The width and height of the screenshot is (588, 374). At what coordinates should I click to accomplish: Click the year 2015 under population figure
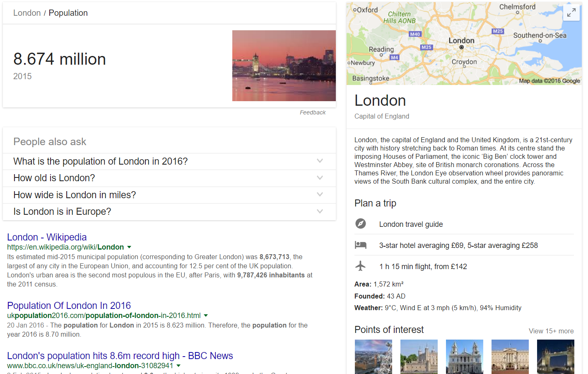[x=22, y=76]
